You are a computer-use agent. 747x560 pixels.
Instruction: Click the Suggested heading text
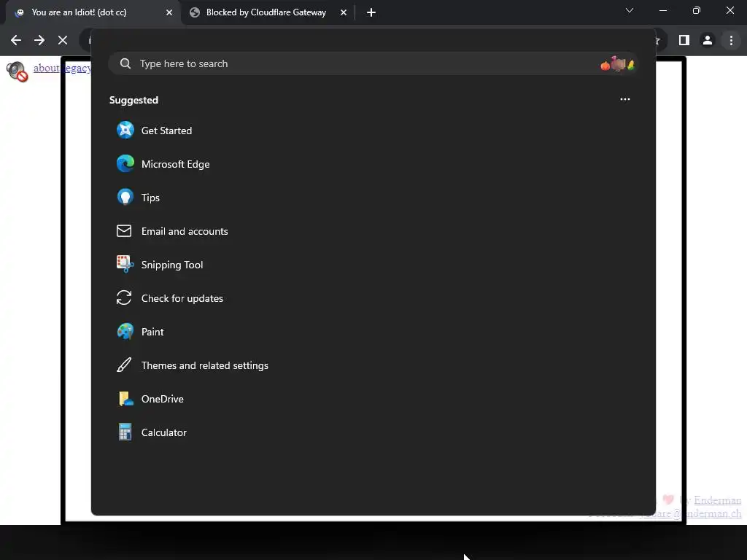click(133, 100)
